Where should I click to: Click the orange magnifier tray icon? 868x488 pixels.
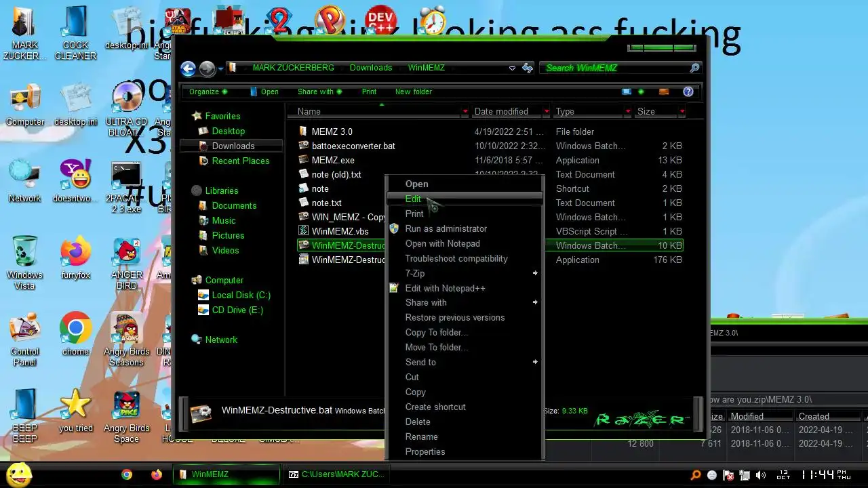point(696,475)
